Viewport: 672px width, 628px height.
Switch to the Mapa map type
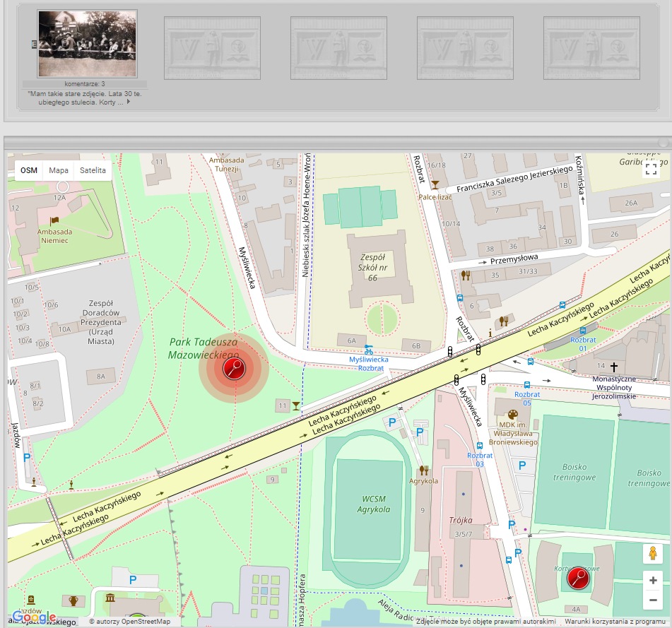click(x=59, y=170)
